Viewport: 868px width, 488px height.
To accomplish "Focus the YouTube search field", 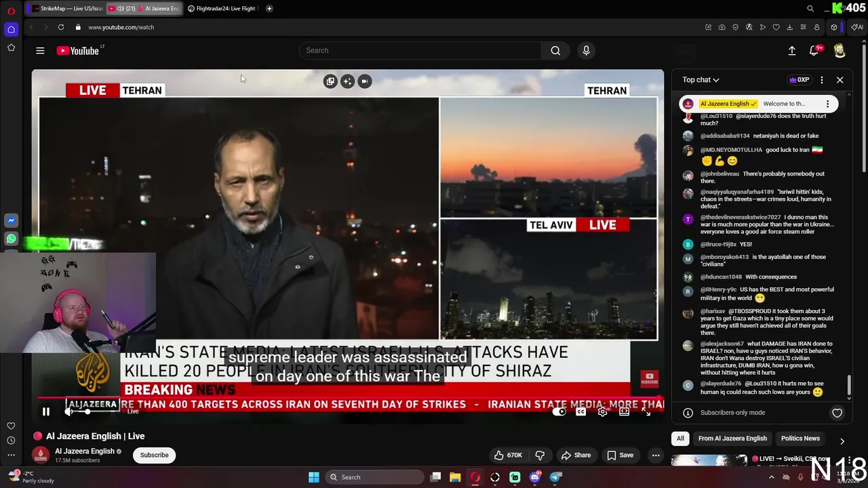I will [420, 50].
